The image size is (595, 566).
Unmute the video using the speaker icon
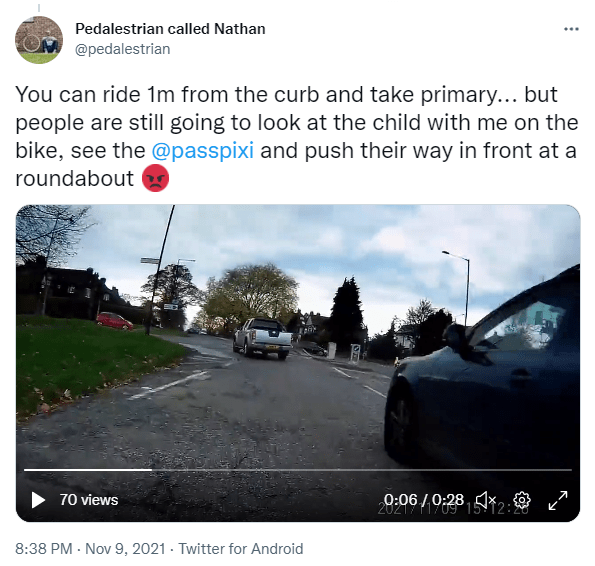pos(486,500)
